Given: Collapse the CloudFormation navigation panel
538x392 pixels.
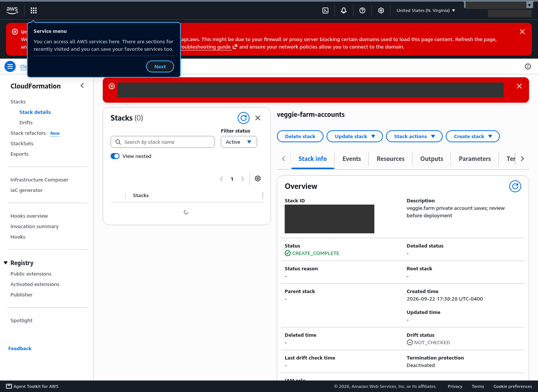Looking at the screenshot, I should 82,86.
